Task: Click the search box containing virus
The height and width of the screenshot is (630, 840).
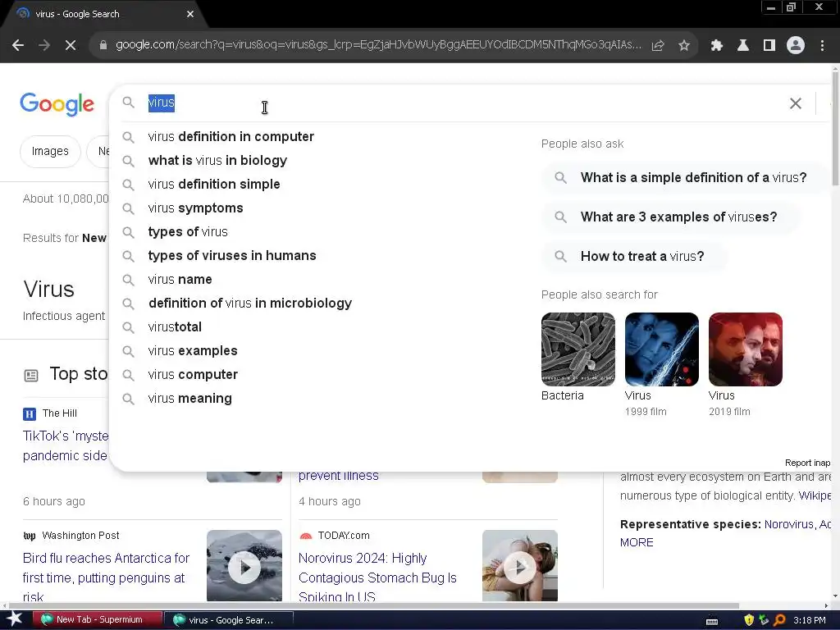Action: 461,103
